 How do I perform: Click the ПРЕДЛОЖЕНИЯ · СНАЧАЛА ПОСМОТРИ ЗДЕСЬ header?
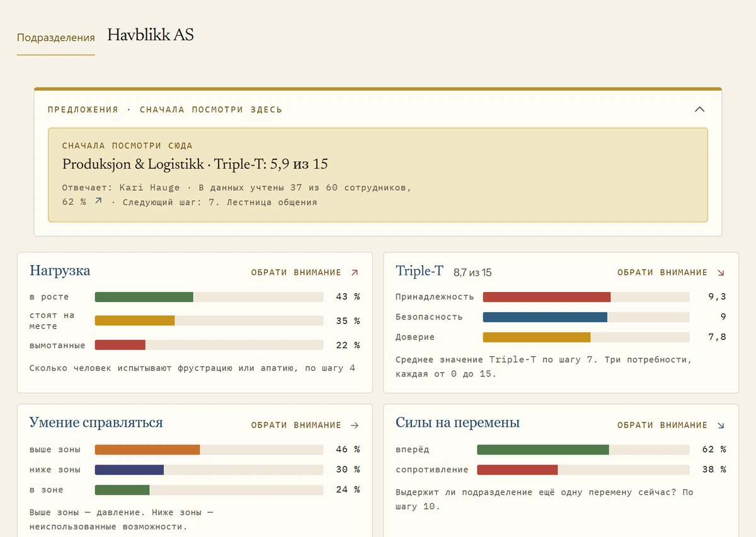165,110
